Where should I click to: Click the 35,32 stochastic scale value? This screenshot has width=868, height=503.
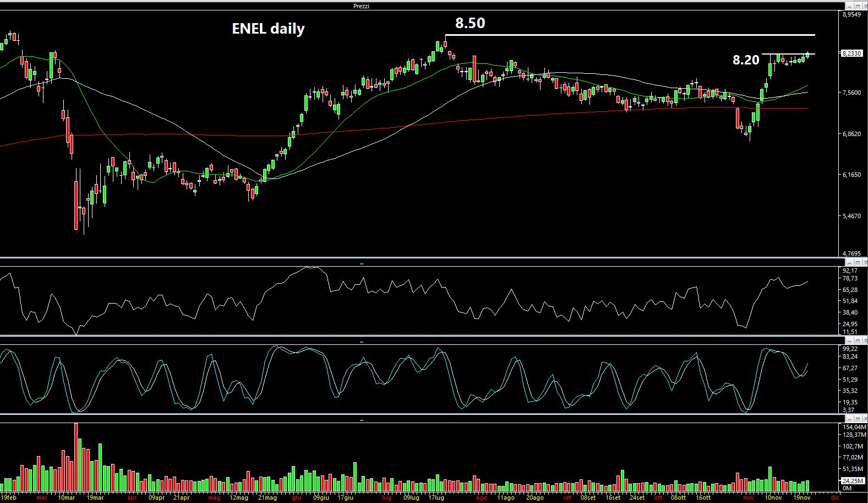click(x=850, y=391)
